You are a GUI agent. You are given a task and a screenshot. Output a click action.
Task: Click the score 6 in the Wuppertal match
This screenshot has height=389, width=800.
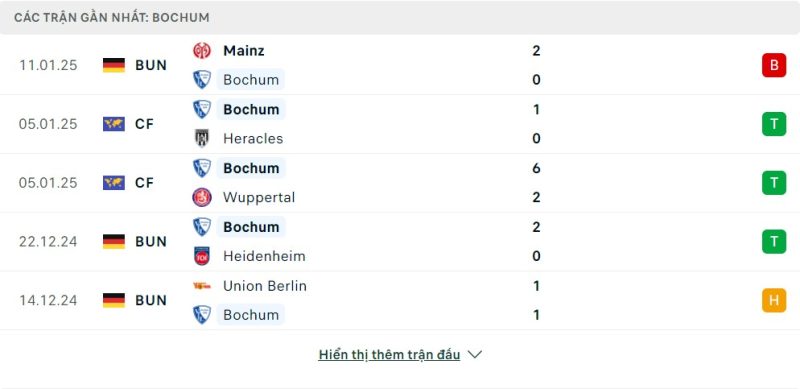pyautogui.click(x=536, y=168)
